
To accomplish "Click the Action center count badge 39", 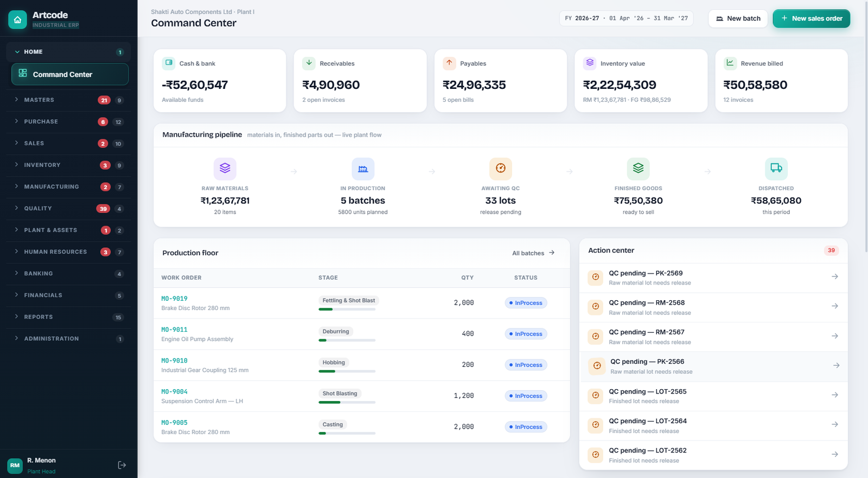I will click(x=831, y=250).
